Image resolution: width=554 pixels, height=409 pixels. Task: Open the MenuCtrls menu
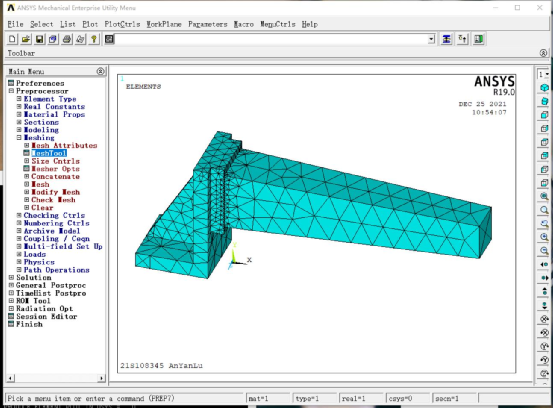coord(278,24)
